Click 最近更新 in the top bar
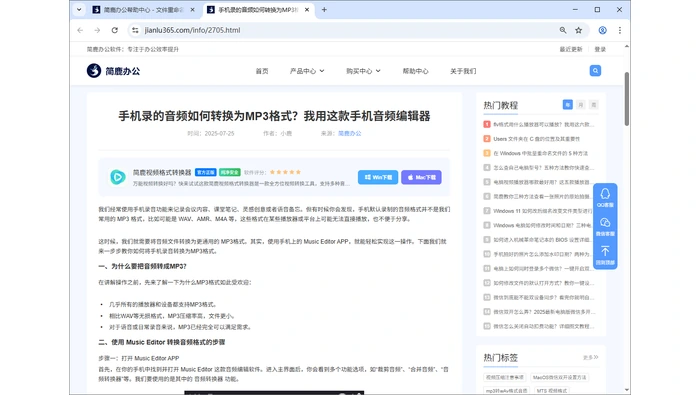Viewport: 700px width, 395px height. [x=571, y=49]
